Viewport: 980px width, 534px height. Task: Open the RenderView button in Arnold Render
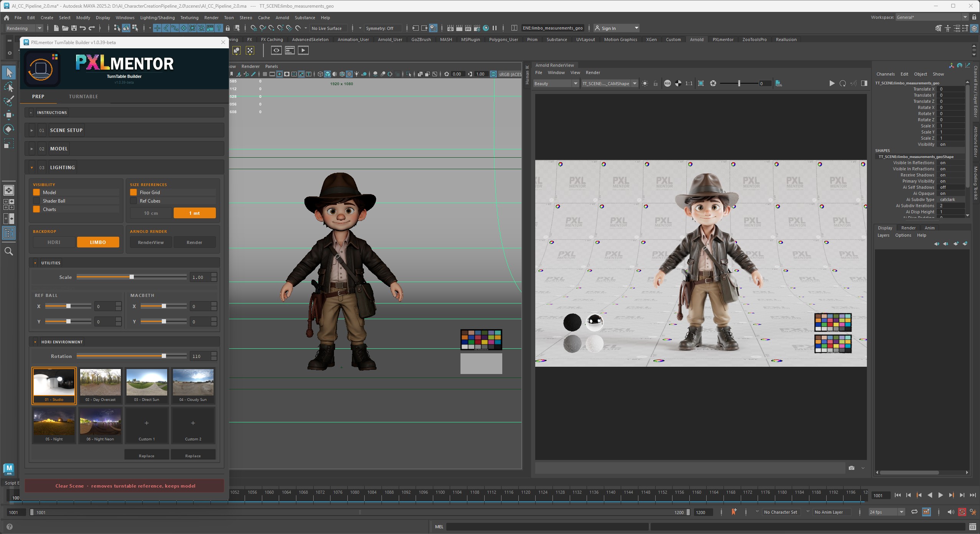151,242
